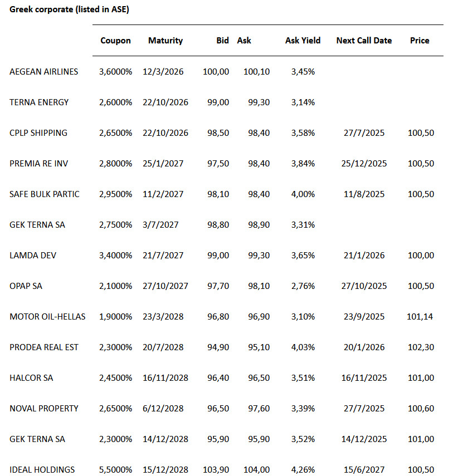458x476 pixels.
Task: Click HALCOR SA maturity date 16/11/2028
Action: 165,378
